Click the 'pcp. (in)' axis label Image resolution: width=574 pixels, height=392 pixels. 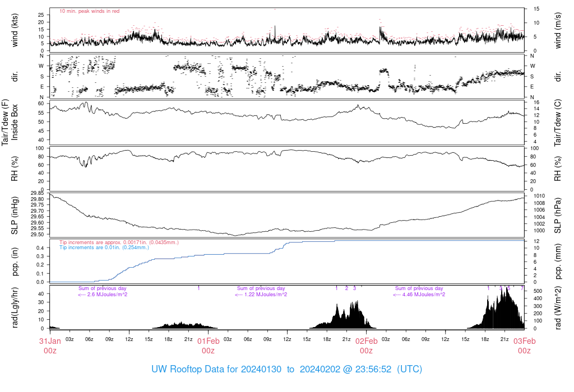point(15,262)
